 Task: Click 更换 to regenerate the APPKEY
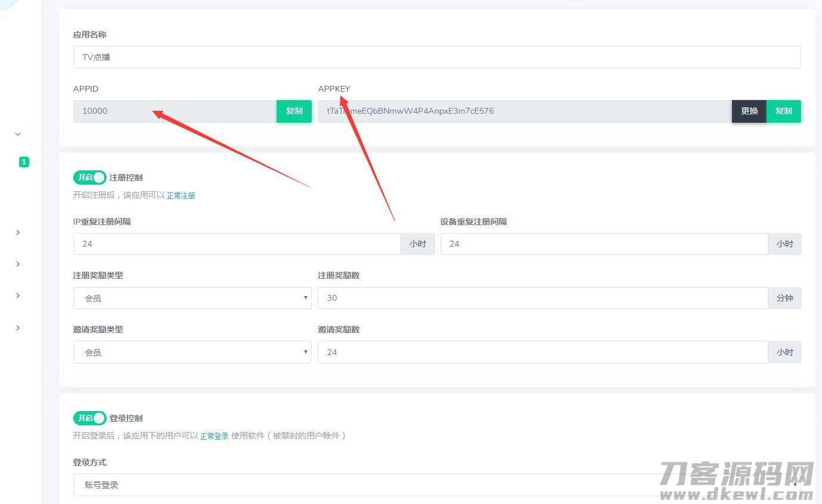749,111
